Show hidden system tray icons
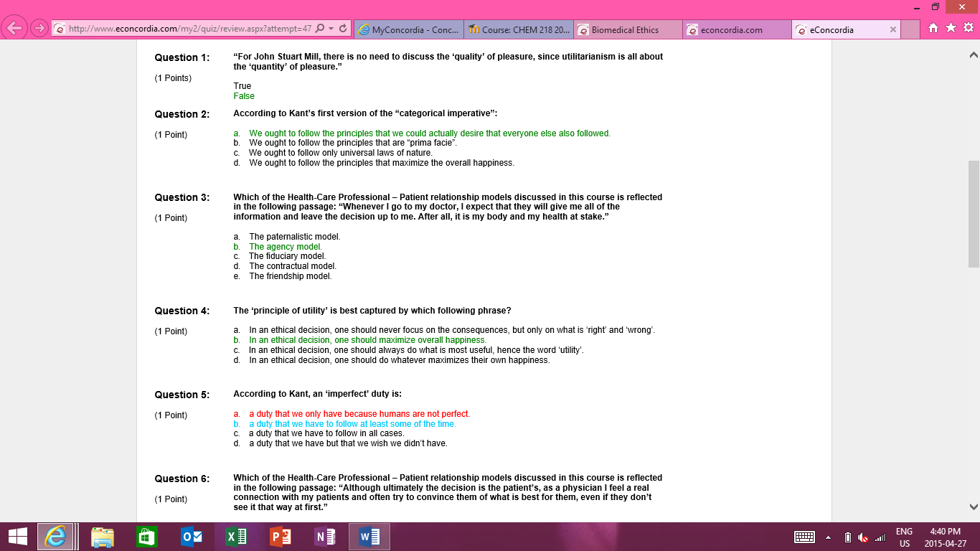Screen dimensions: 980x551 pos(827,537)
